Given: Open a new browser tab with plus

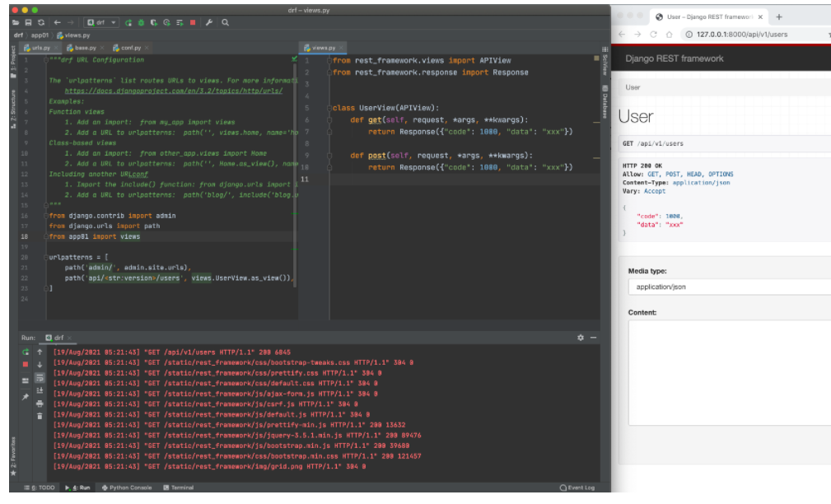Looking at the screenshot, I should [779, 17].
